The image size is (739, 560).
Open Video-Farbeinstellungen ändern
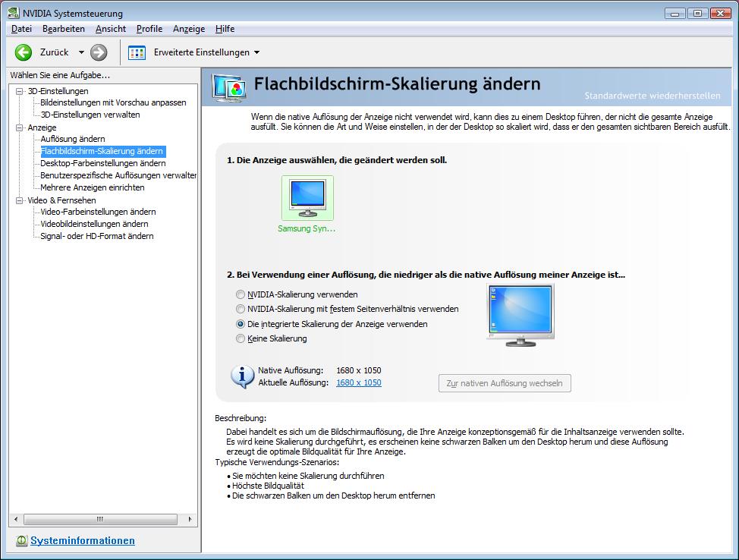pos(98,212)
